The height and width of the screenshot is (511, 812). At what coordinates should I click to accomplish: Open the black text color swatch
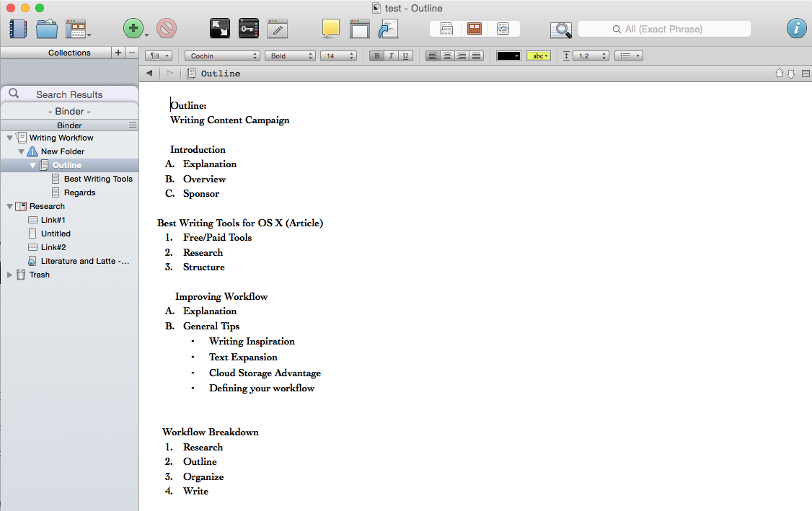coord(508,56)
